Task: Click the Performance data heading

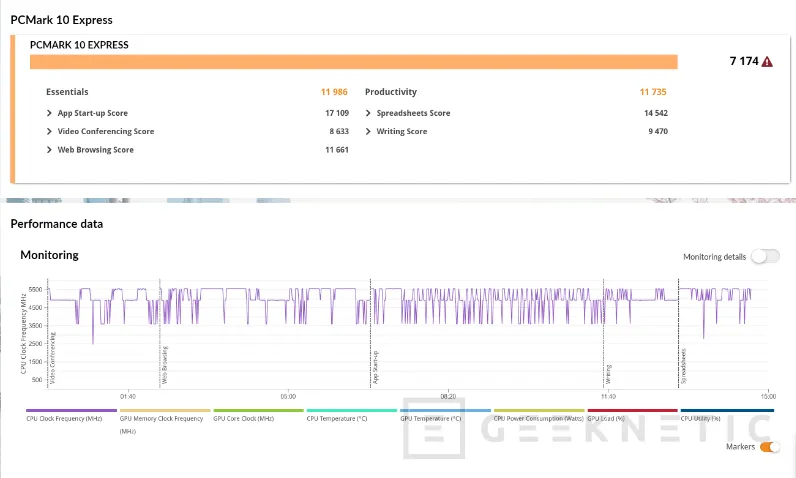Action: point(57,224)
